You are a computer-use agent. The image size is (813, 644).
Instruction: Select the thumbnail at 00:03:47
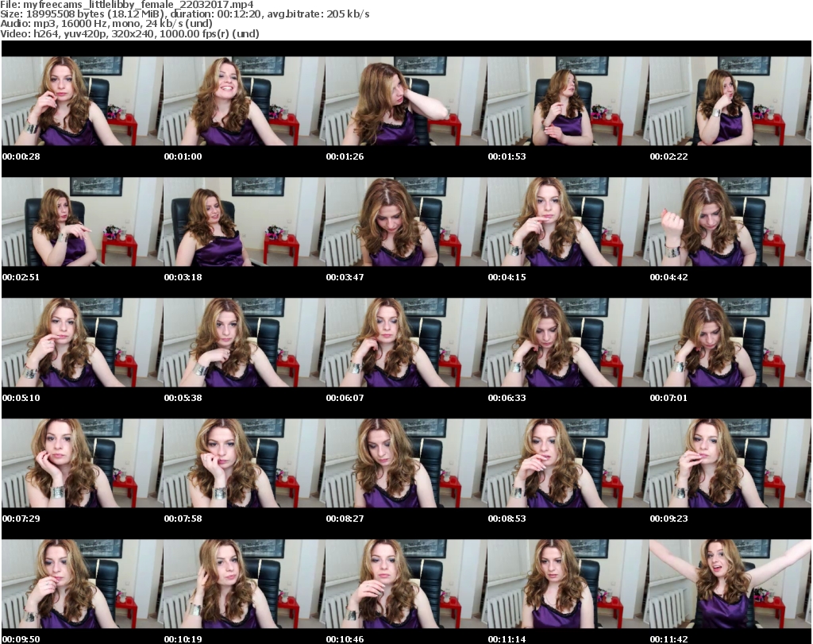(406, 222)
